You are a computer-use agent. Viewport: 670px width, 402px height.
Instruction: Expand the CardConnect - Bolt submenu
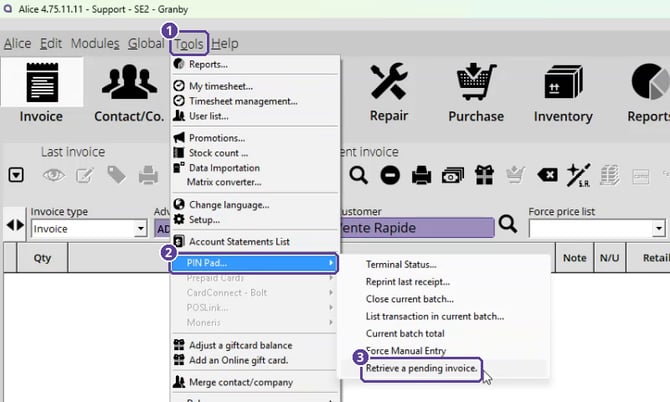[x=255, y=293]
